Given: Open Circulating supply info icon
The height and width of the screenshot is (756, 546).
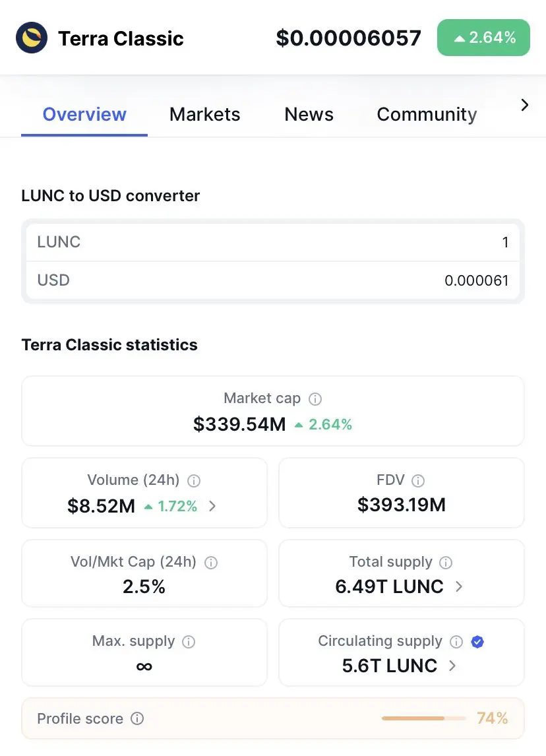Looking at the screenshot, I should pos(456,642).
